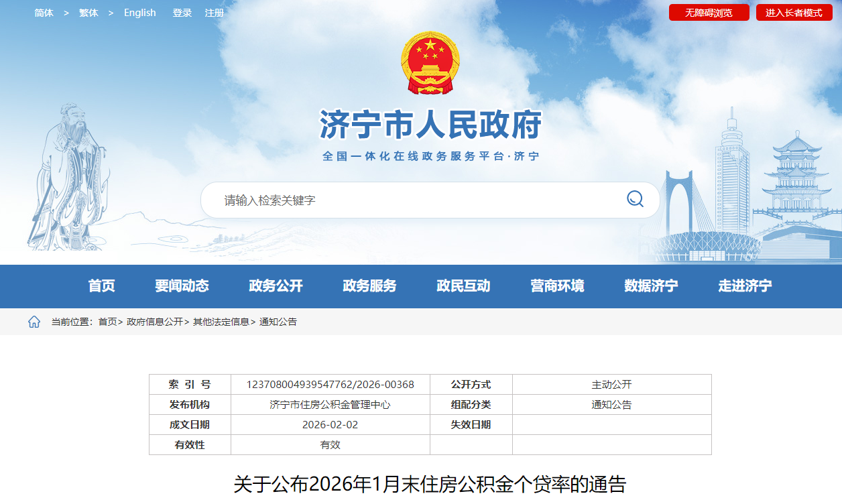Focus the keyword search input field
This screenshot has width=842, height=504.
tap(416, 200)
